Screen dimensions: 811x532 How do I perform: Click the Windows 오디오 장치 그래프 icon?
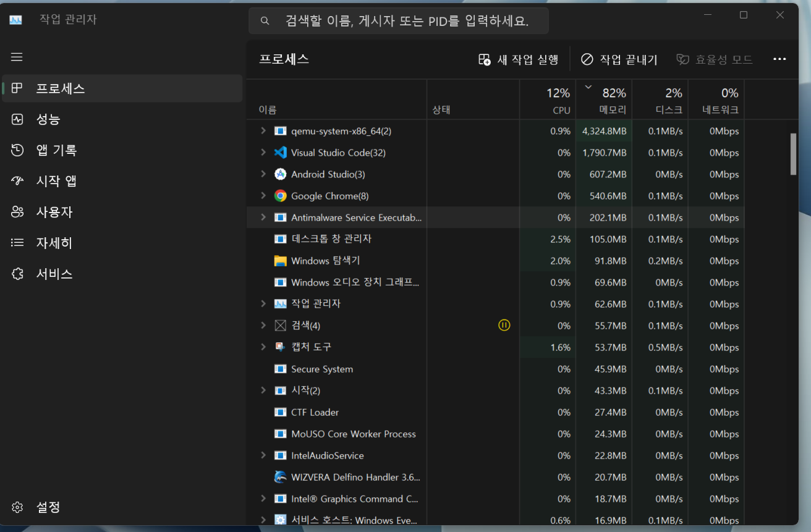(x=281, y=282)
